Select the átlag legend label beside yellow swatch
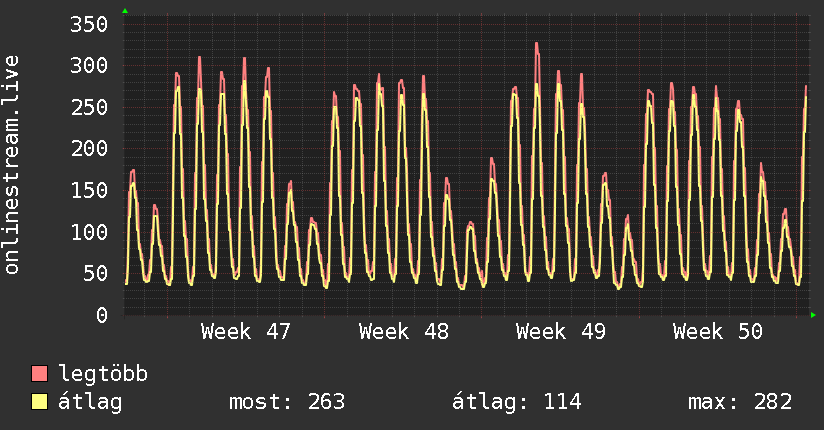 [x=90, y=402]
